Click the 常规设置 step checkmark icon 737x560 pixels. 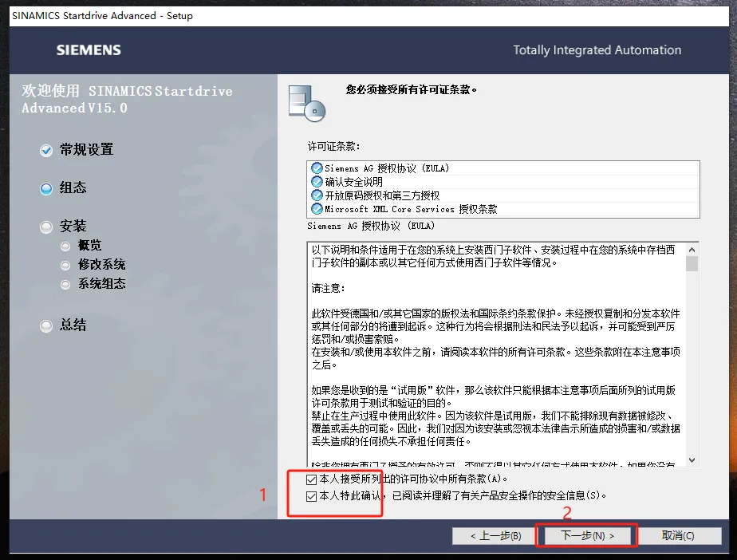point(46,151)
